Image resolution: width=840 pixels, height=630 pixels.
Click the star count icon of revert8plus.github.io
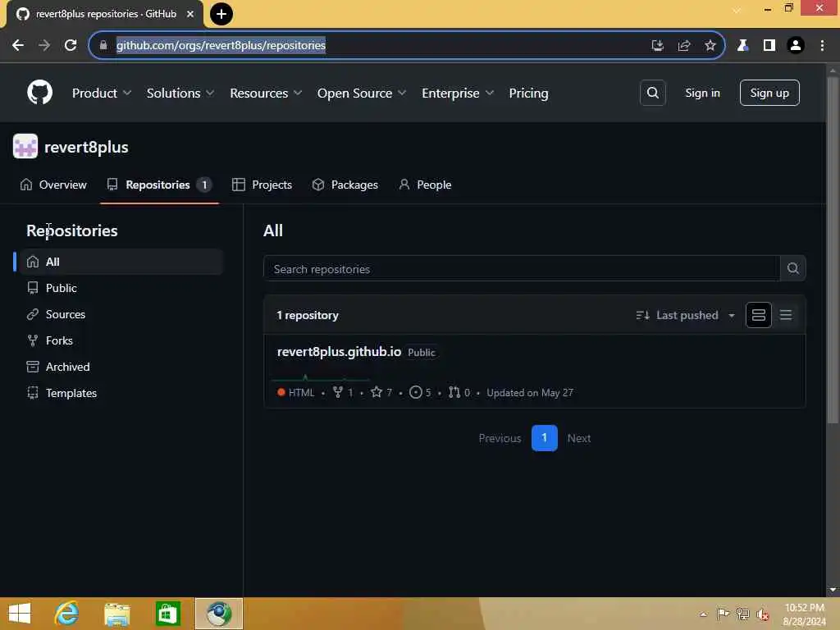tap(376, 392)
